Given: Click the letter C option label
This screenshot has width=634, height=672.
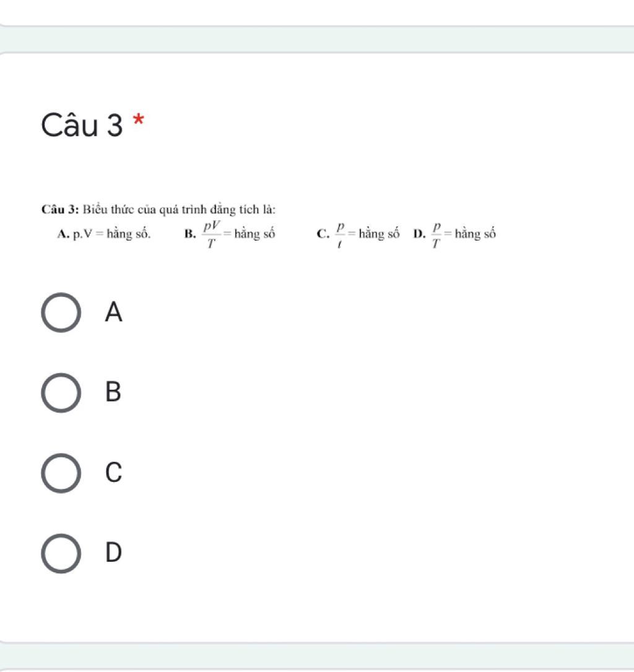Looking at the screenshot, I should click(114, 472).
